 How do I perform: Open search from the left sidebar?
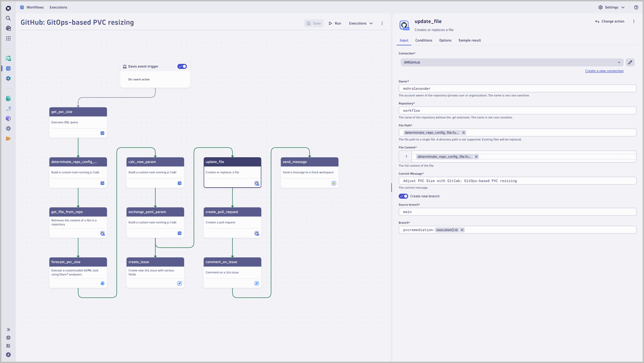[8, 18]
